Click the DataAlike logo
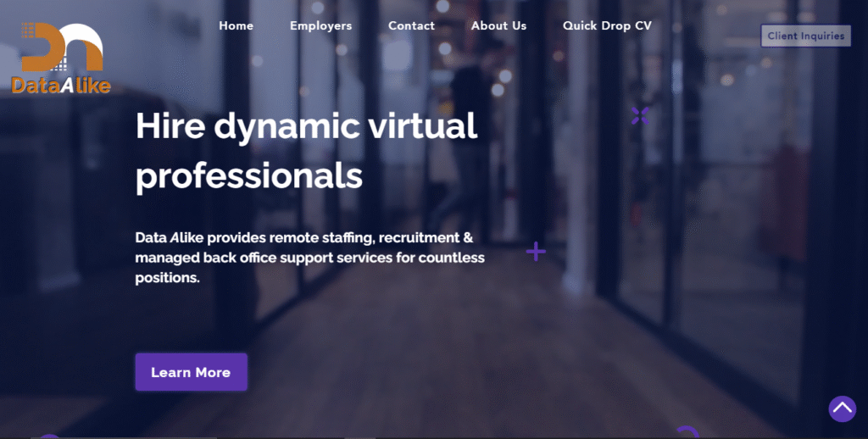The width and height of the screenshot is (868, 439). (61, 58)
